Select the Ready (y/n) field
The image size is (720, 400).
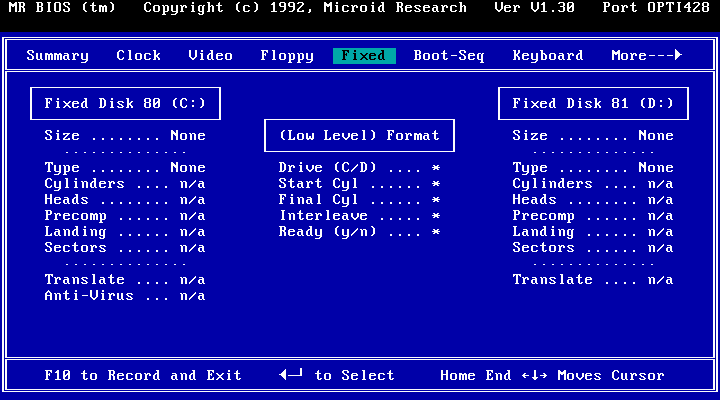coord(435,232)
